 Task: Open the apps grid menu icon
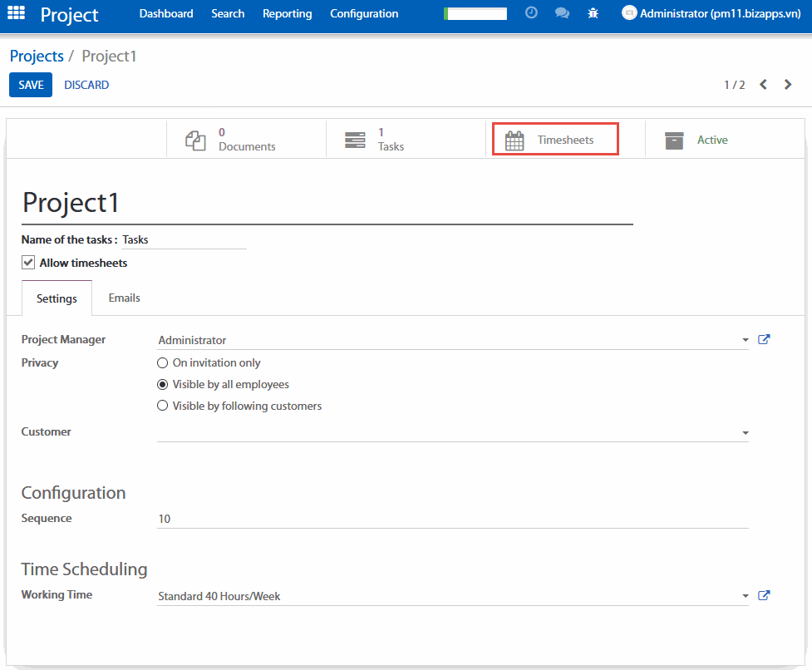17,13
